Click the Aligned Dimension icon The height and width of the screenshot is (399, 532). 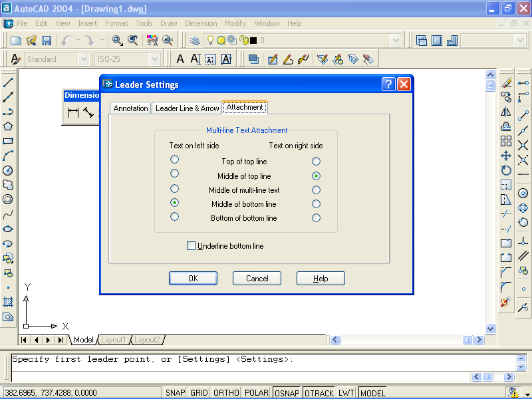[88, 112]
